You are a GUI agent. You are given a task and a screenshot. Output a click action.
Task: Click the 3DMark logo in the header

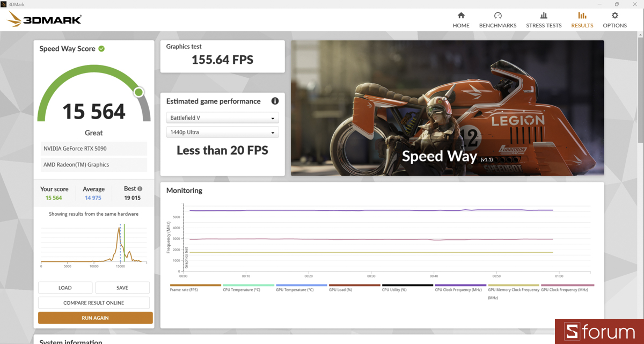tap(45, 20)
